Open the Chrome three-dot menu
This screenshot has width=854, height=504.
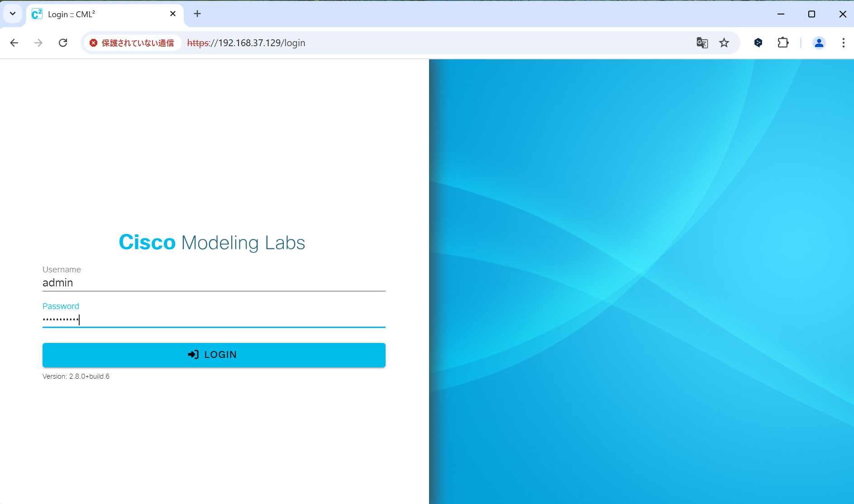click(843, 43)
